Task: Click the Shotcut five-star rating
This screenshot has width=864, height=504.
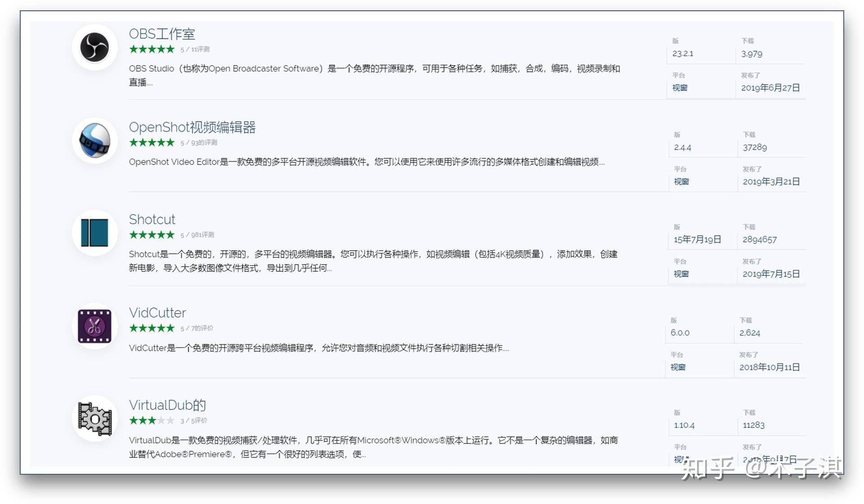Action: click(152, 234)
